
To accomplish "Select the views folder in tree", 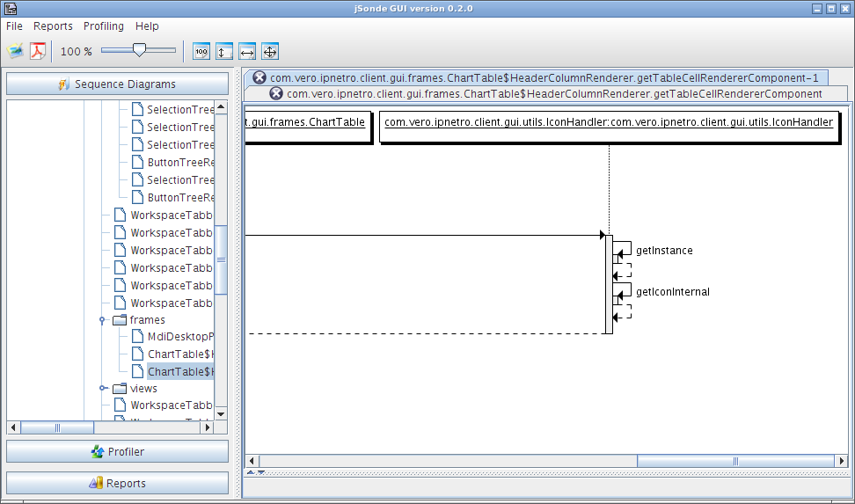I will click(x=143, y=389).
